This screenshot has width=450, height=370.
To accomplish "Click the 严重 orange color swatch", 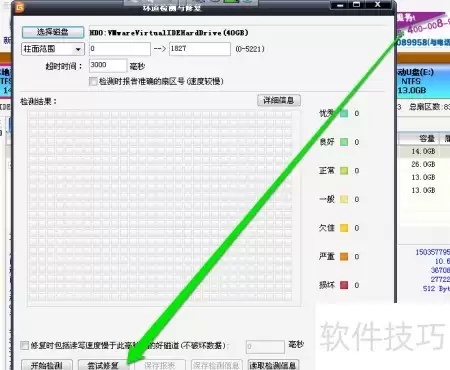I will (x=344, y=256).
